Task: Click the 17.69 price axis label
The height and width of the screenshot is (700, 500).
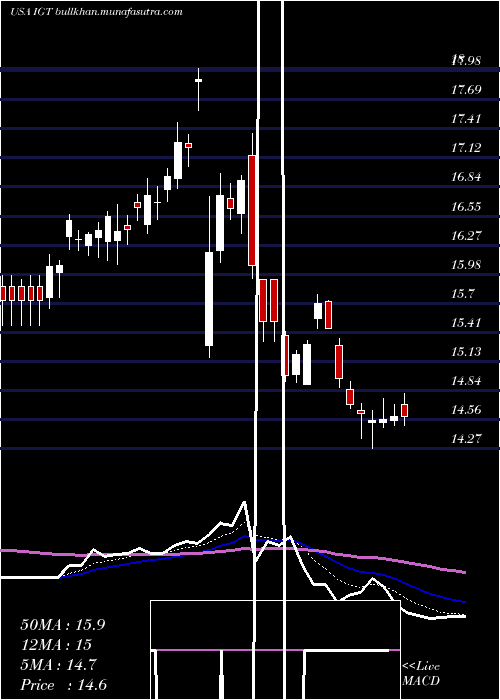Action: point(466,90)
